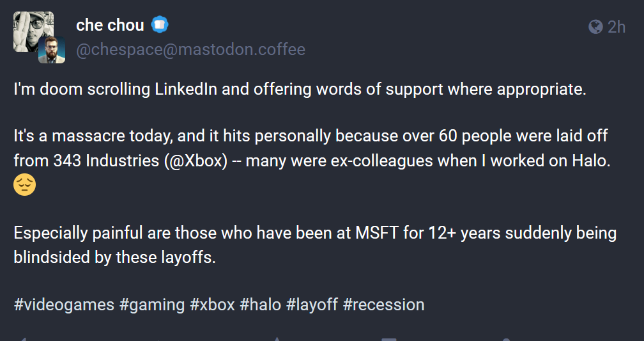Open the 2h timestamp permalink
Screen dimensions: 644x341
point(617,27)
